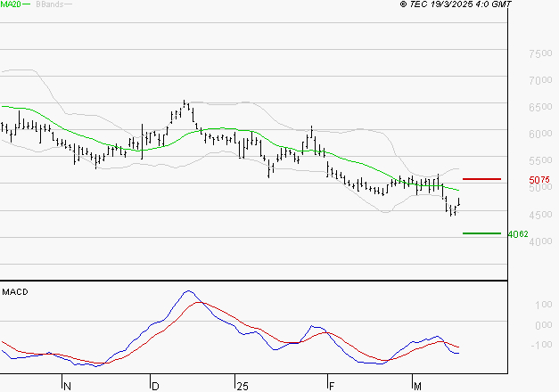Click the red 5075 price label
559x392 pixels.
click(539, 180)
